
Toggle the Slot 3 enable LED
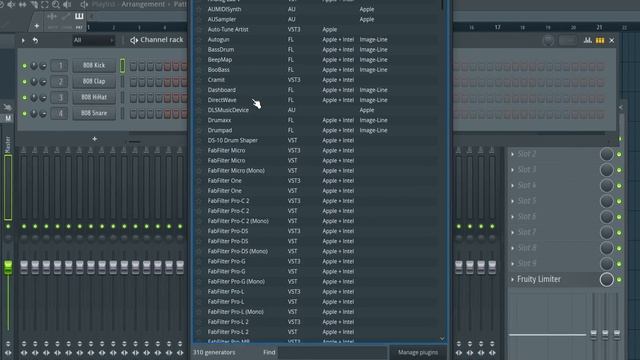(620, 170)
